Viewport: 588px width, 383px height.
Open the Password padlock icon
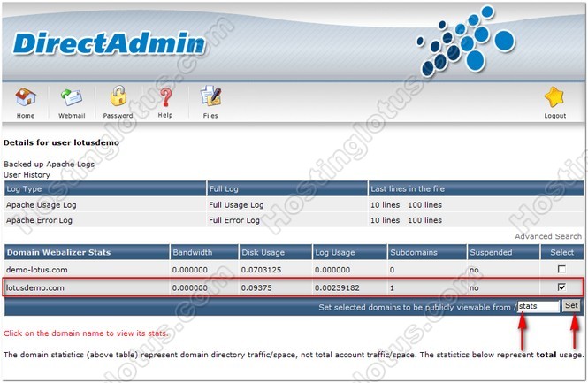point(118,96)
